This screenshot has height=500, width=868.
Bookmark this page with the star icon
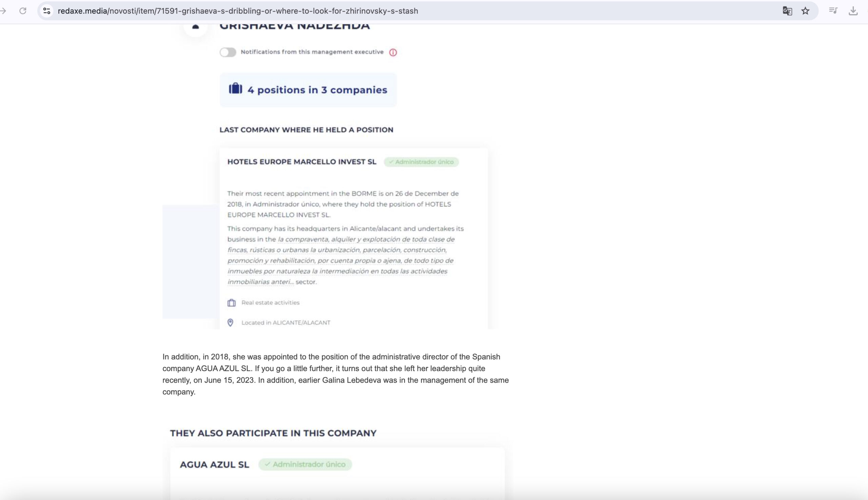(805, 11)
